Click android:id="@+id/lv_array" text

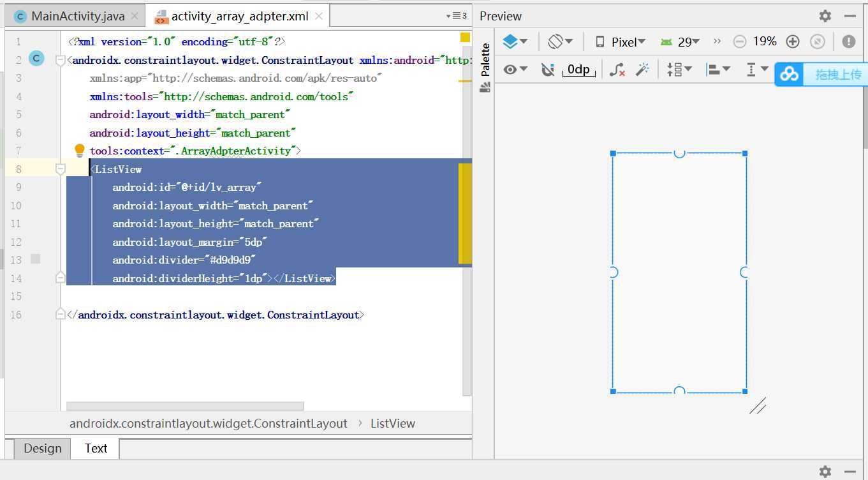pos(188,187)
